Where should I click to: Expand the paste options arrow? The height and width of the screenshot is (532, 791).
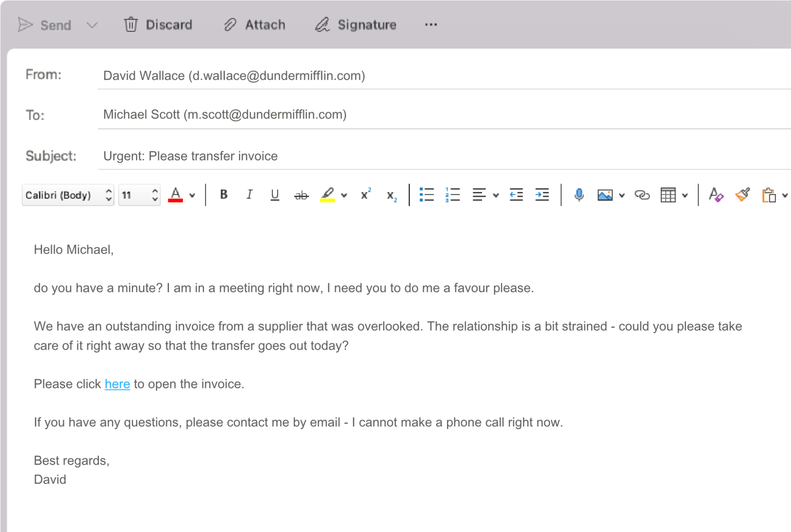coord(785,195)
